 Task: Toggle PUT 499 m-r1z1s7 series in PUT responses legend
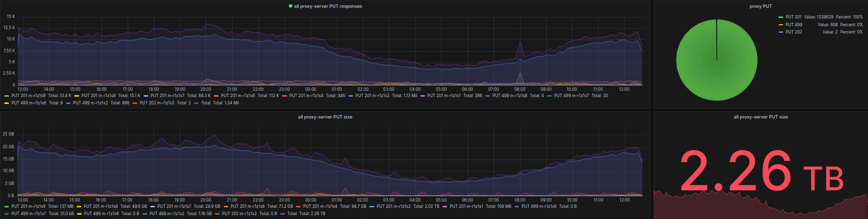571,96
